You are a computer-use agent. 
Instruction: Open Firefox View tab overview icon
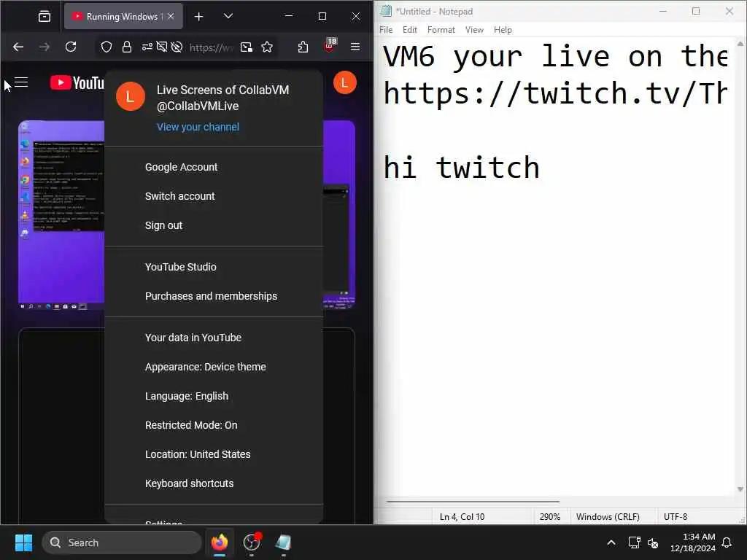pyautogui.click(x=44, y=17)
